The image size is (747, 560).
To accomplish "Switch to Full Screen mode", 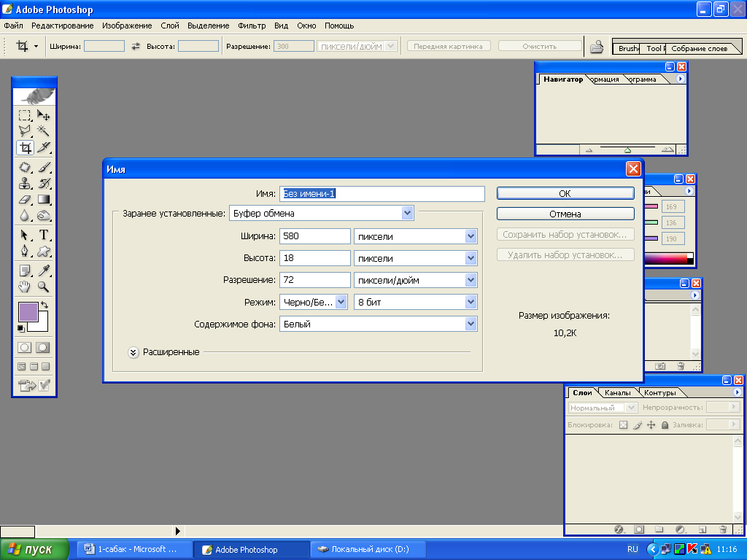I will coord(46,367).
